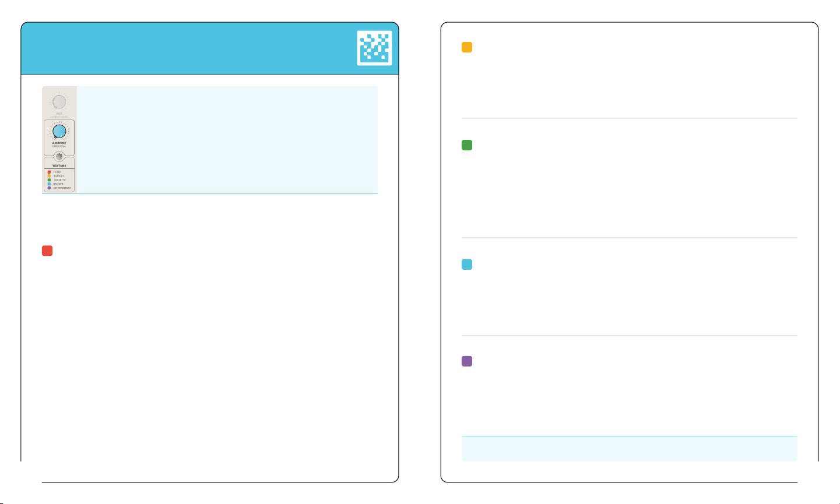Select the purple INTERFERENCE indicator in the panel
The height and width of the screenshot is (504, 840).
coord(49,188)
